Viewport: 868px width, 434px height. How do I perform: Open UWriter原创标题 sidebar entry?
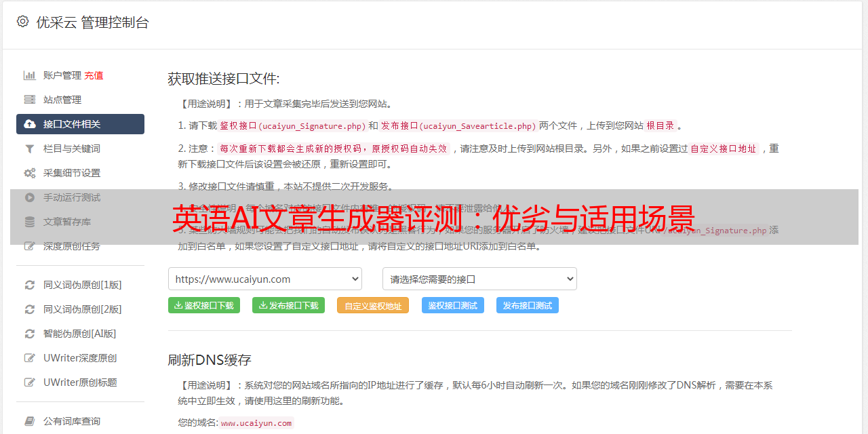[x=80, y=382]
